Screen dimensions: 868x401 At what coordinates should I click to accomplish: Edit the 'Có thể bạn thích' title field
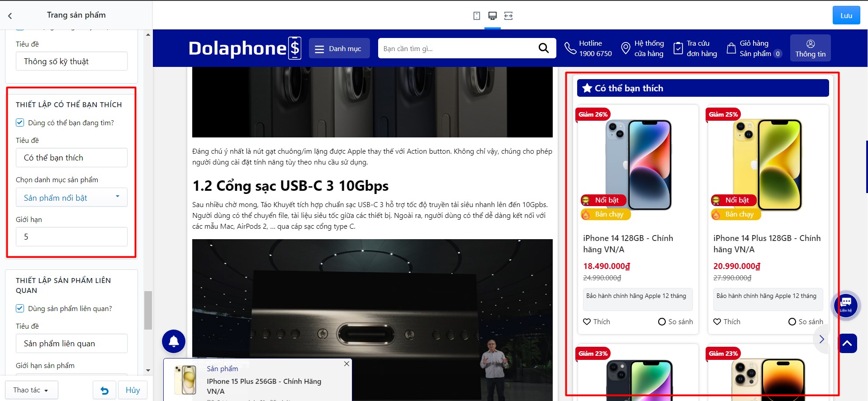(71, 157)
